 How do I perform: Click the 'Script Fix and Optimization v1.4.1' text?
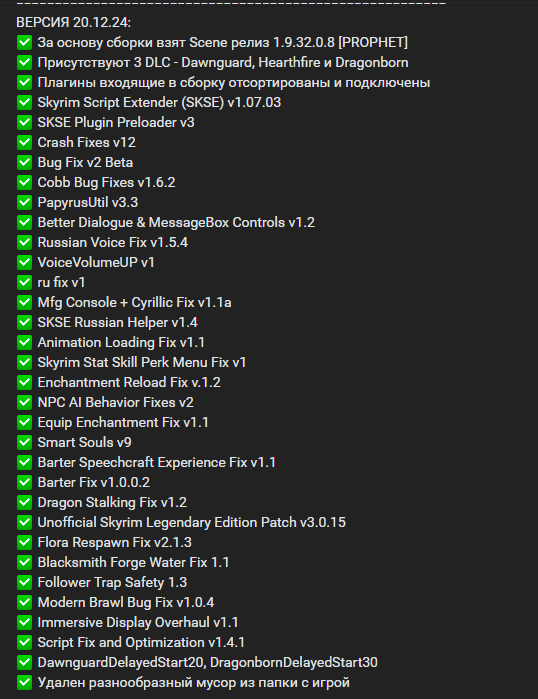coord(141,642)
